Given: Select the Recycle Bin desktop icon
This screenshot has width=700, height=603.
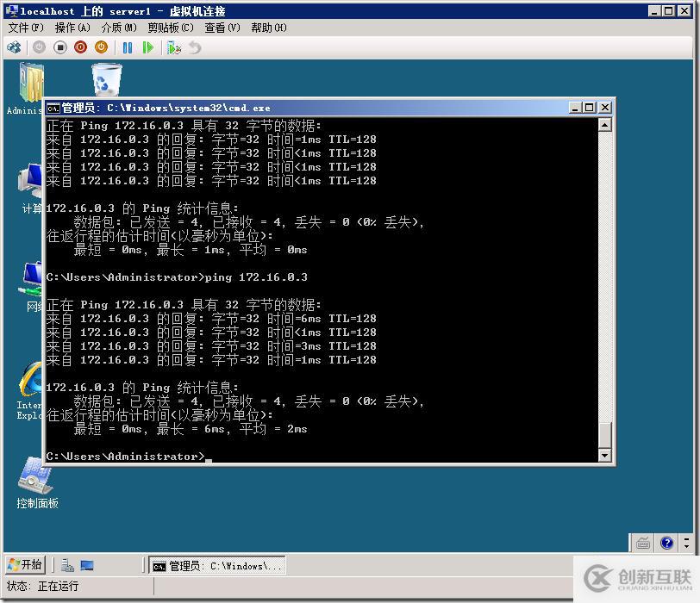Looking at the screenshot, I should click(x=106, y=79).
